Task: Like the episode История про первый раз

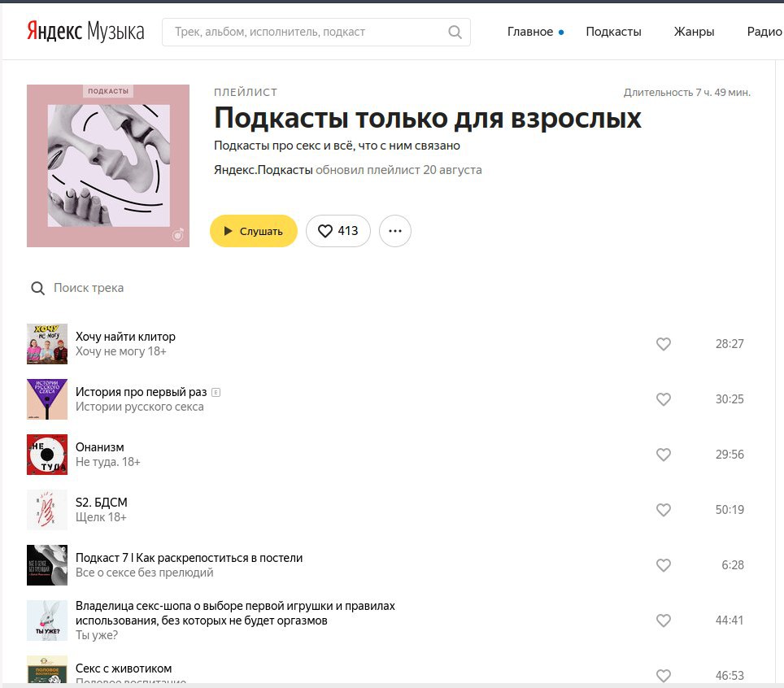Action: pyautogui.click(x=664, y=399)
